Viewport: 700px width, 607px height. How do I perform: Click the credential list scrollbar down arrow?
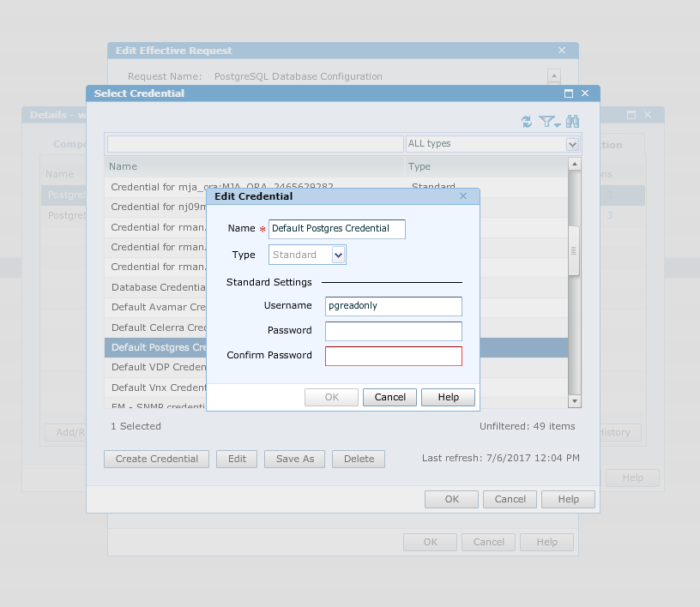(573, 400)
